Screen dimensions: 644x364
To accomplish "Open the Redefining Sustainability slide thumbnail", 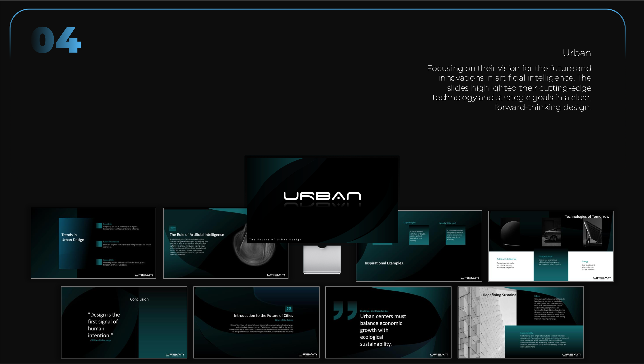I will (521, 322).
